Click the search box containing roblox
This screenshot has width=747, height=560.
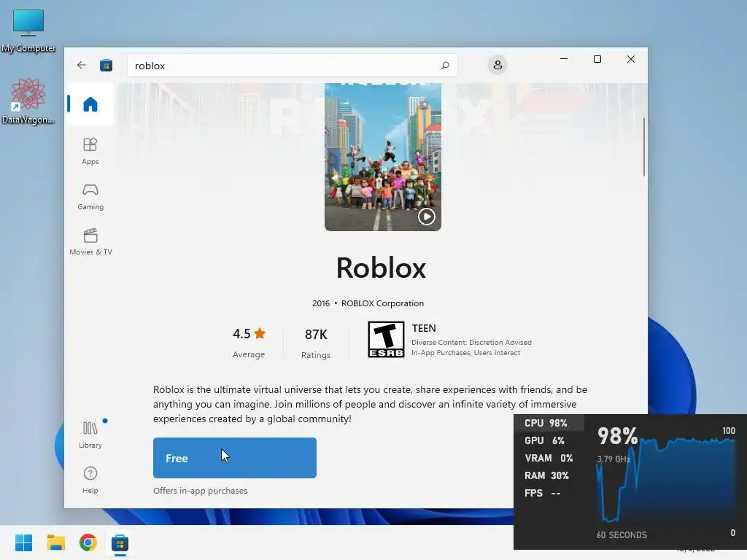pyautogui.click(x=292, y=66)
